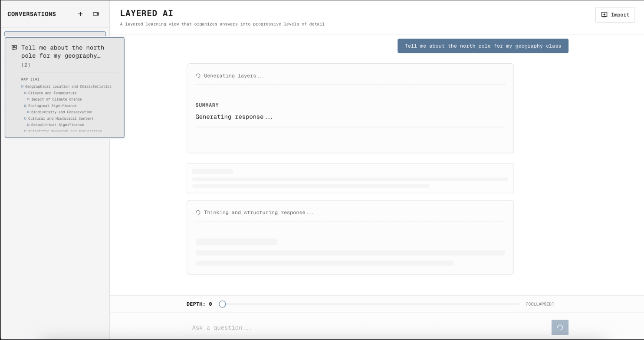644x340 pixels.
Task: Expand the Geographical Location and Characteristics node
Action: (x=22, y=86)
